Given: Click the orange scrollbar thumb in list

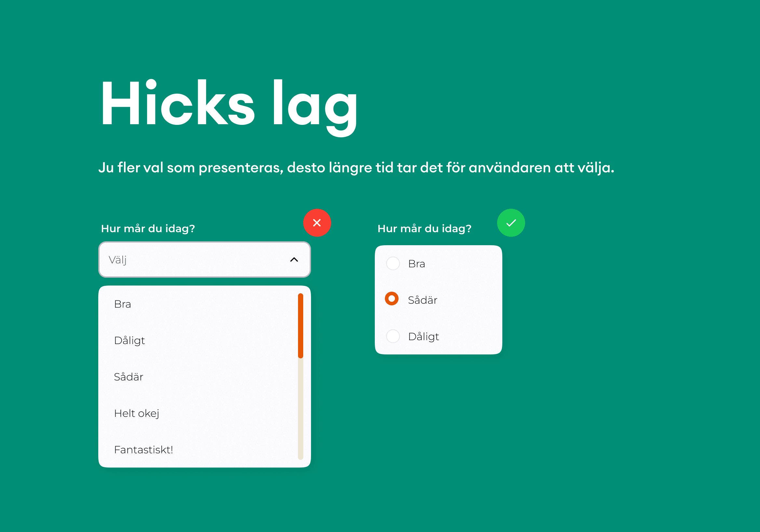Looking at the screenshot, I should click(x=301, y=326).
